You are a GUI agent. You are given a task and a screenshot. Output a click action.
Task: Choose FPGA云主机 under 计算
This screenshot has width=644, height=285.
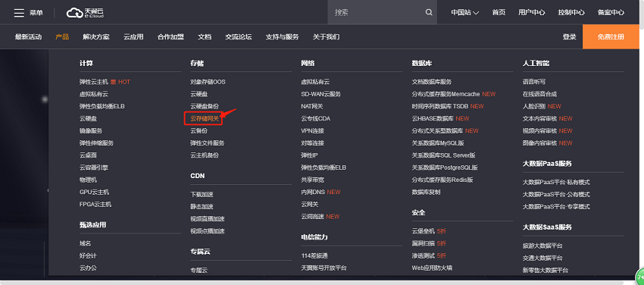[95, 205]
